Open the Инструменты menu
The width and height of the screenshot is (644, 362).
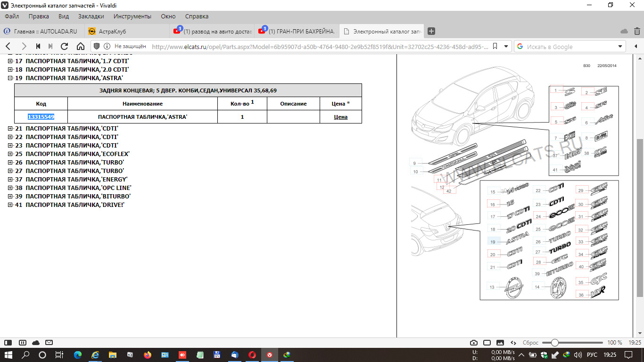pyautogui.click(x=132, y=16)
